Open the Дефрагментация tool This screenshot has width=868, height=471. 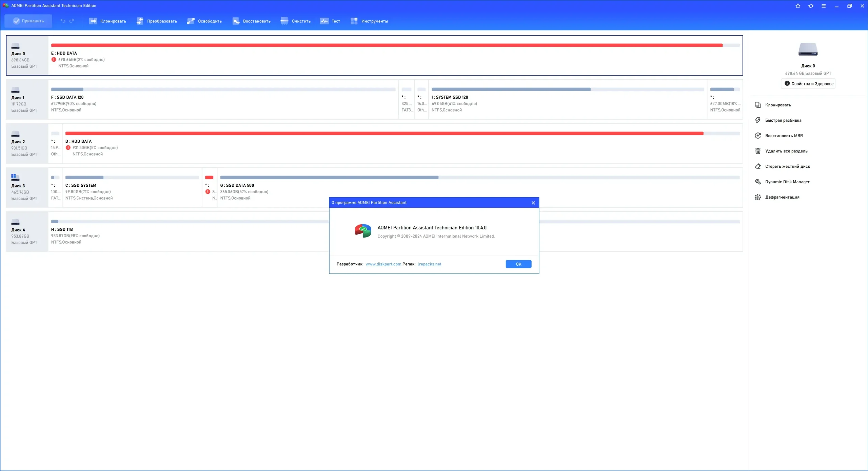(x=783, y=197)
